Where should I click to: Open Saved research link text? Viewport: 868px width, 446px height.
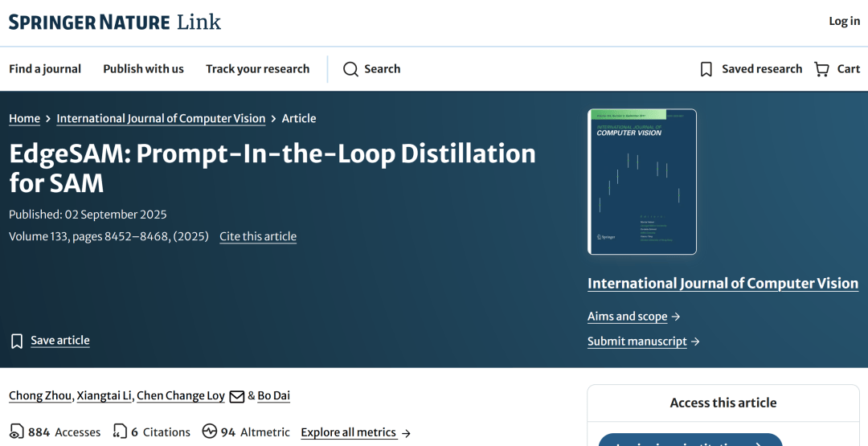coord(762,69)
